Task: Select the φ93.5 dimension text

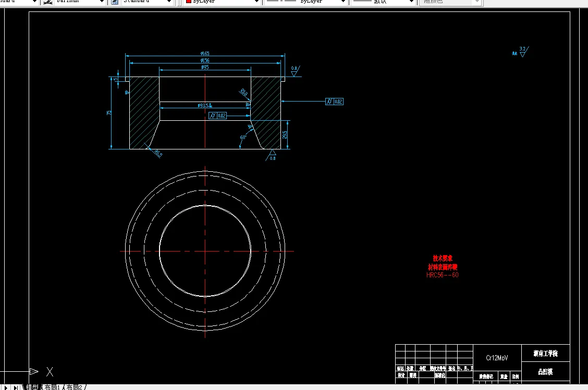Action: click(x=205, y=105)
